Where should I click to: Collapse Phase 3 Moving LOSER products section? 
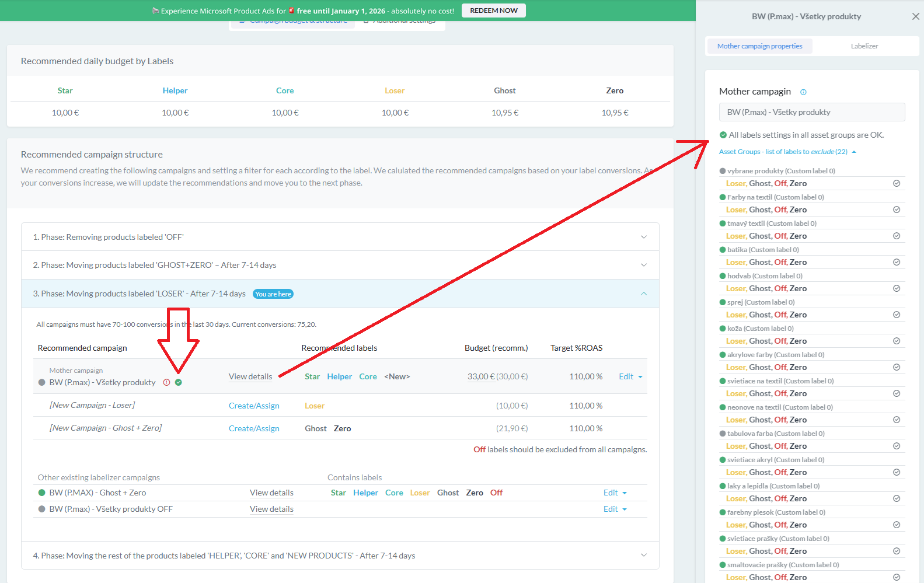point(643,294)
